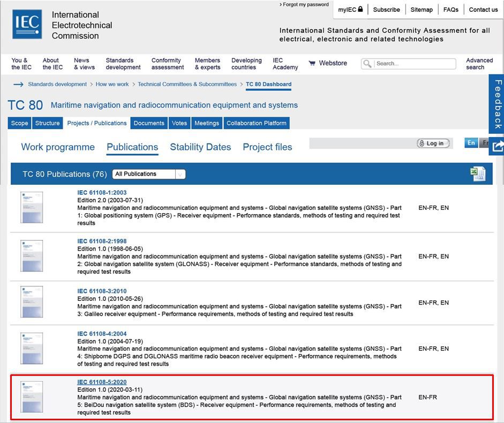Expand the Standards development menu
Viewport: 504px width, 423px height.
[123, 64]
